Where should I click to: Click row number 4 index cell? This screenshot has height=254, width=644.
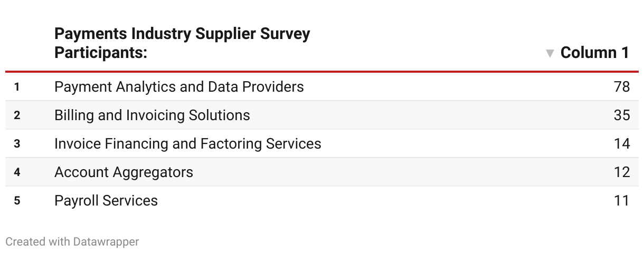[x=17, y=172]
